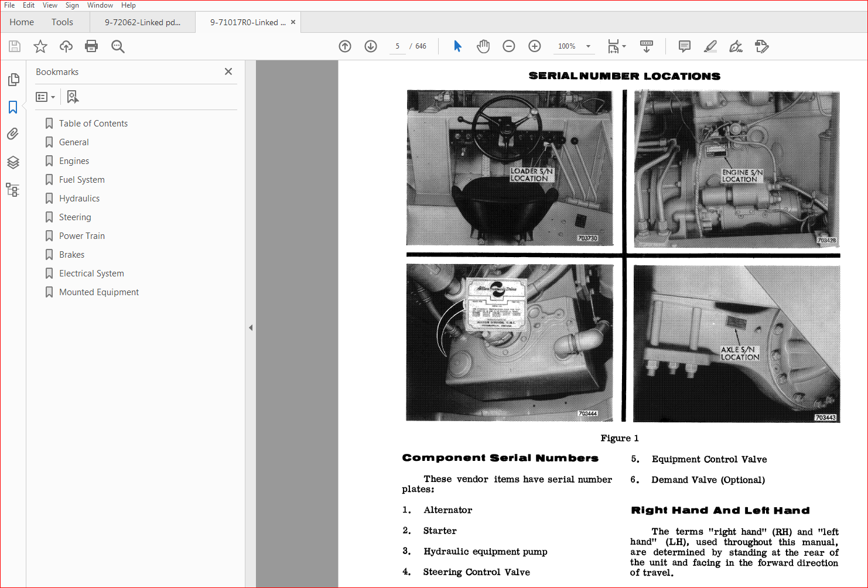868x588 pixels.
Task: Open Model Tree panel in left sidebar
Action: pyautogui.click(x=13, y=190)
